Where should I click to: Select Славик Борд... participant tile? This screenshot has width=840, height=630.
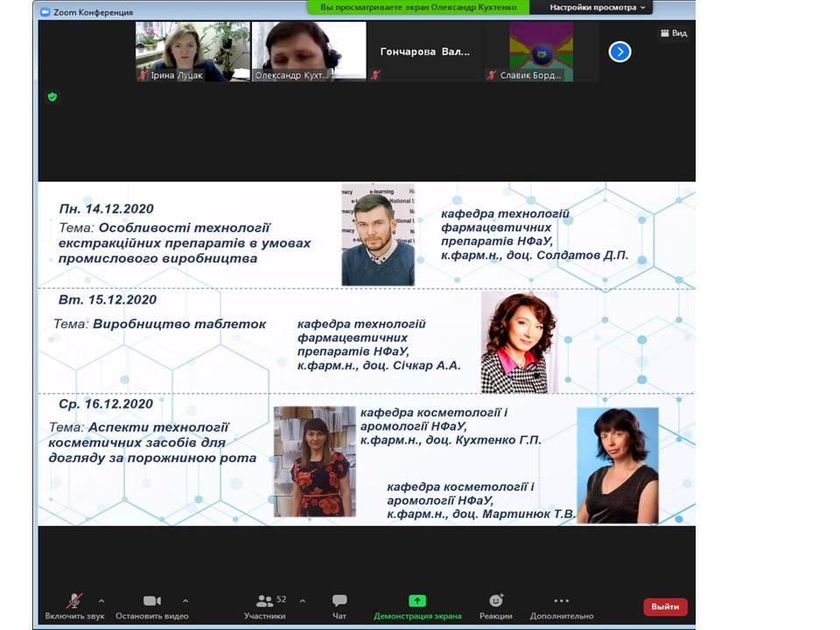541,52
